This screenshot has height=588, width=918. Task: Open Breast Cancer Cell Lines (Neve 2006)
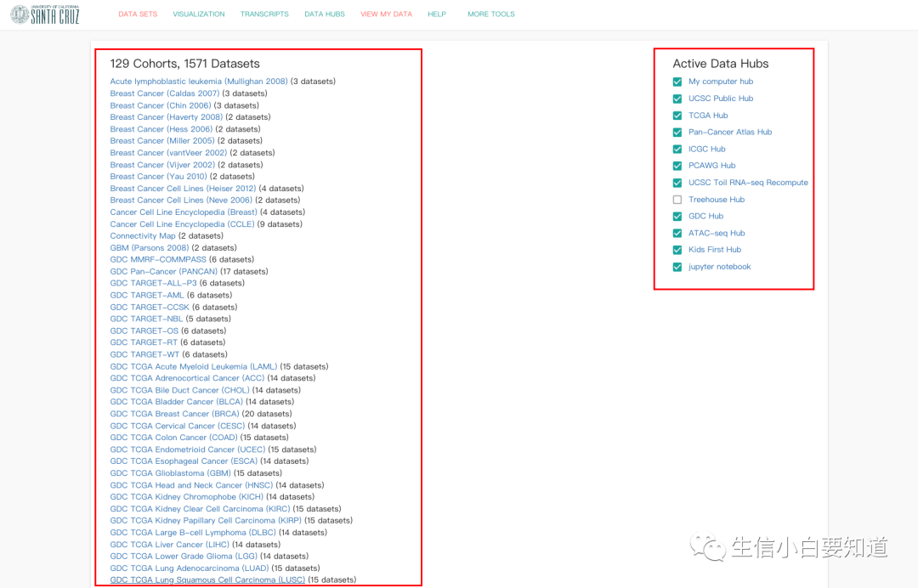tap(181, 200)
